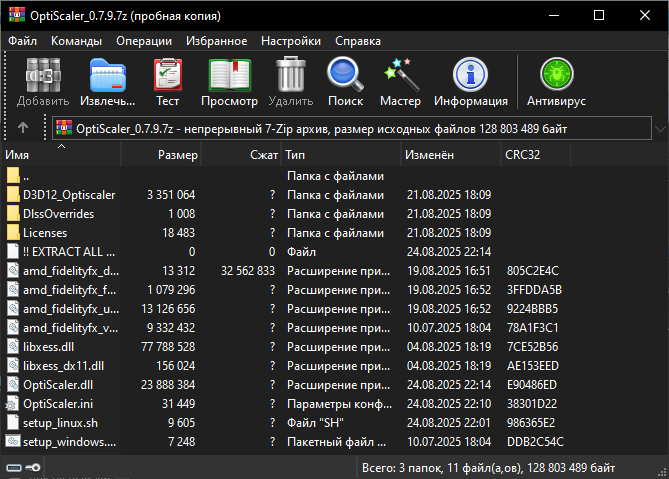Open the Избранное menu
669x479 pixels.
(216, 41)
